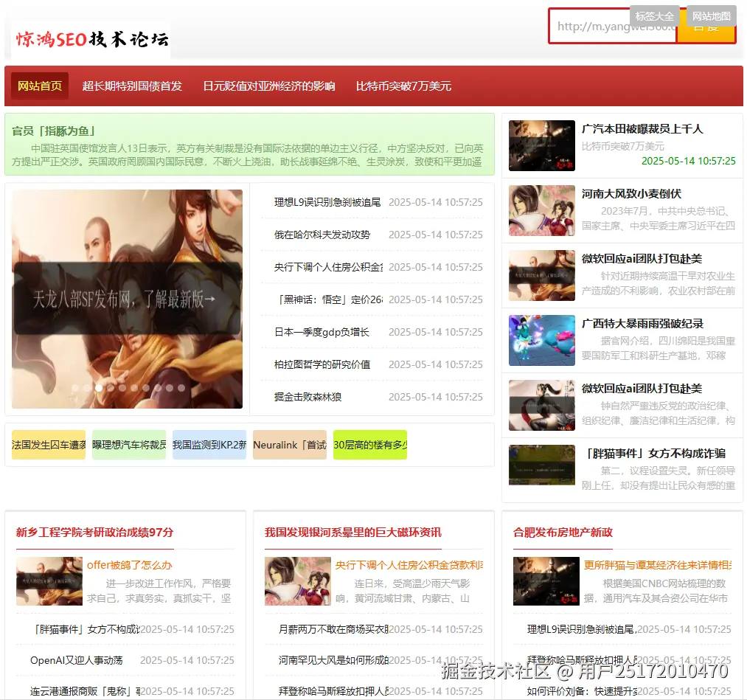Open the offer被鸽了怎么办 article

[130, 565]
